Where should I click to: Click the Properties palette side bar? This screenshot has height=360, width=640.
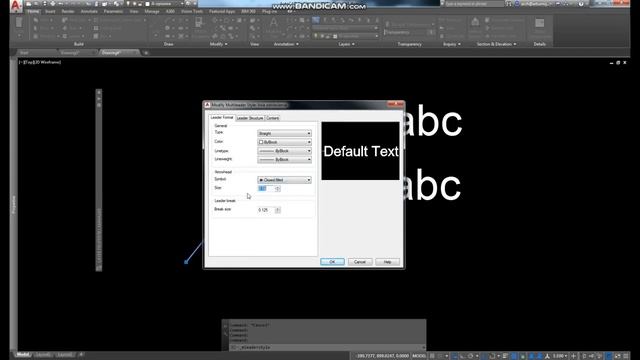pyautogui.click(x=13, y=204)
